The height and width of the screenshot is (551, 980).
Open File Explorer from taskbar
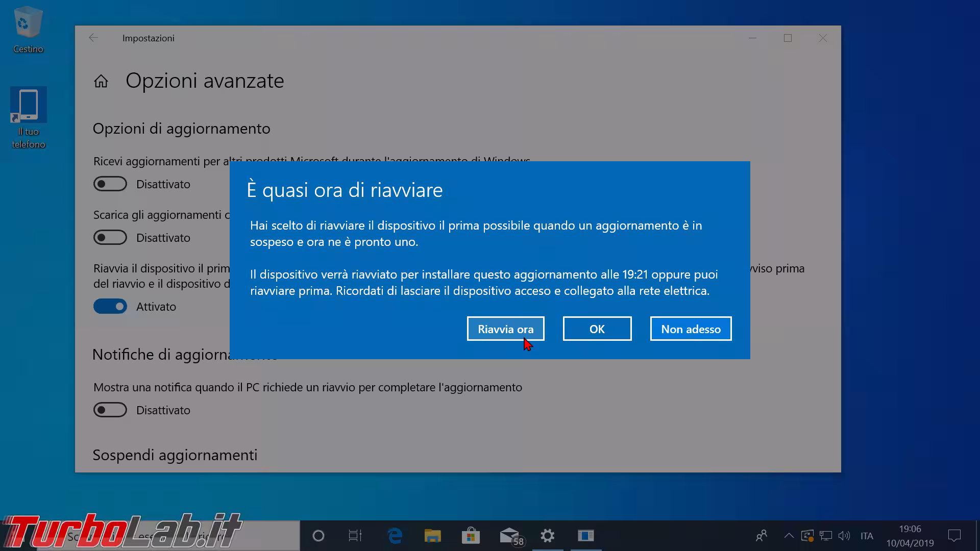click(x=432, y=536)
